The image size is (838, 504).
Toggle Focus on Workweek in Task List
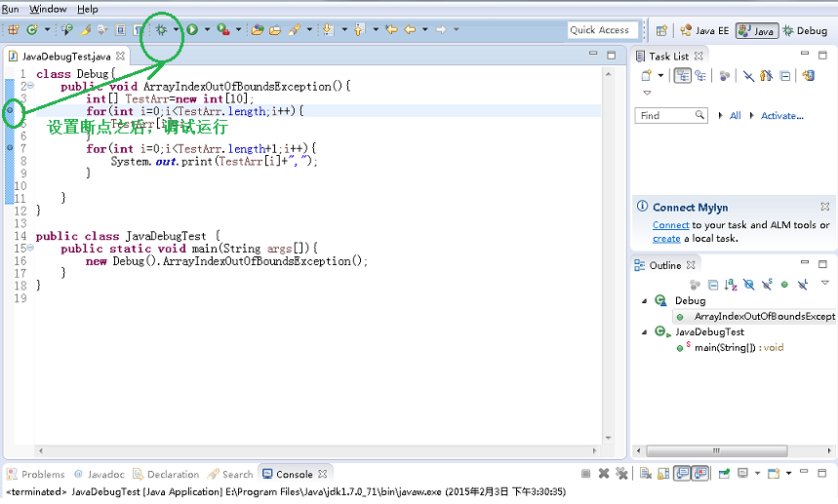[725, 76]
